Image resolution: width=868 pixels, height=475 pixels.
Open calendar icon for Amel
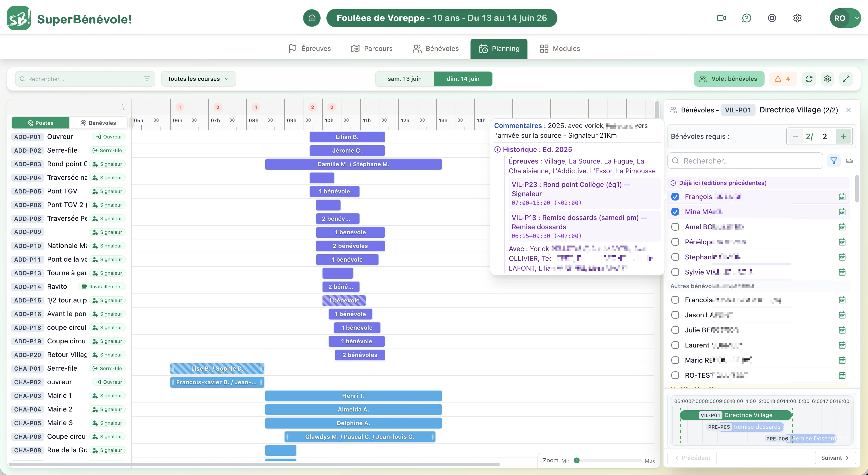(x=842, y=227)
